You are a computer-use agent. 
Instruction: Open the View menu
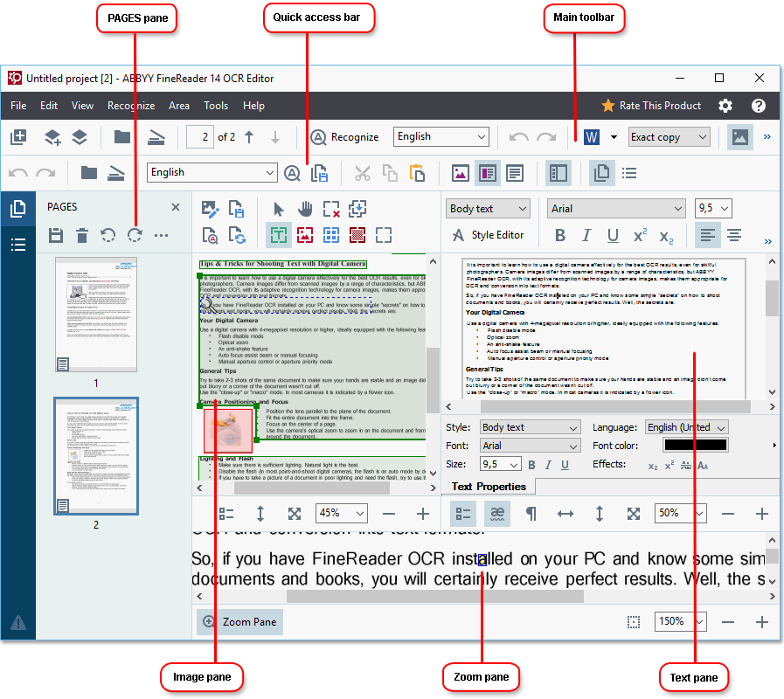82,106
